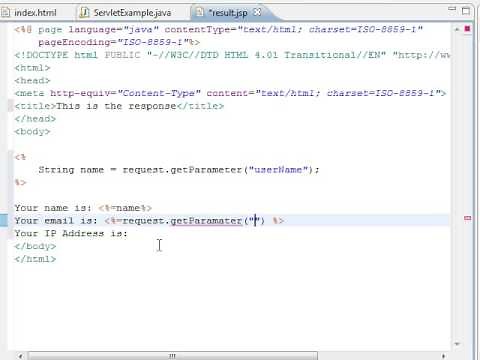This screenshot has width=480, height=360.
Task: Close the result.jsp tab
Action: [x=257, y=12]
